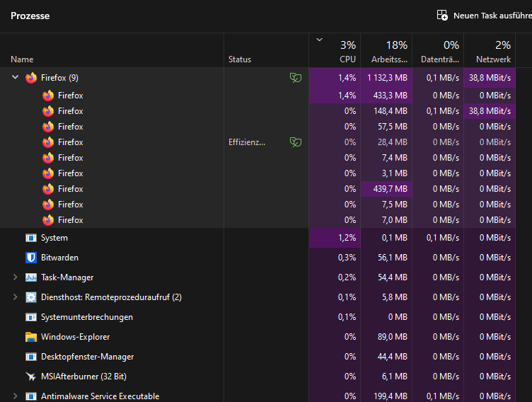
Task: Click the Diensthost gear icon
Action: (31, 297)
